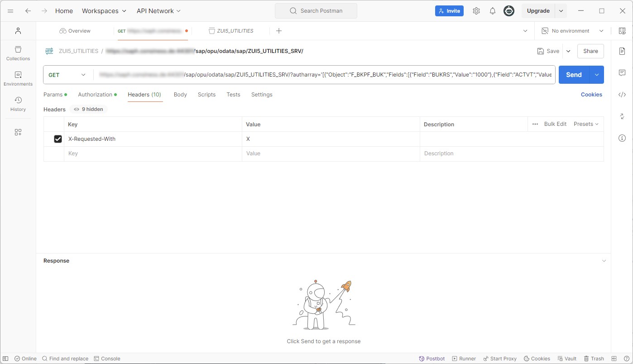Open the request Info icon
This screenshot has height=364, width=633.
622,138
